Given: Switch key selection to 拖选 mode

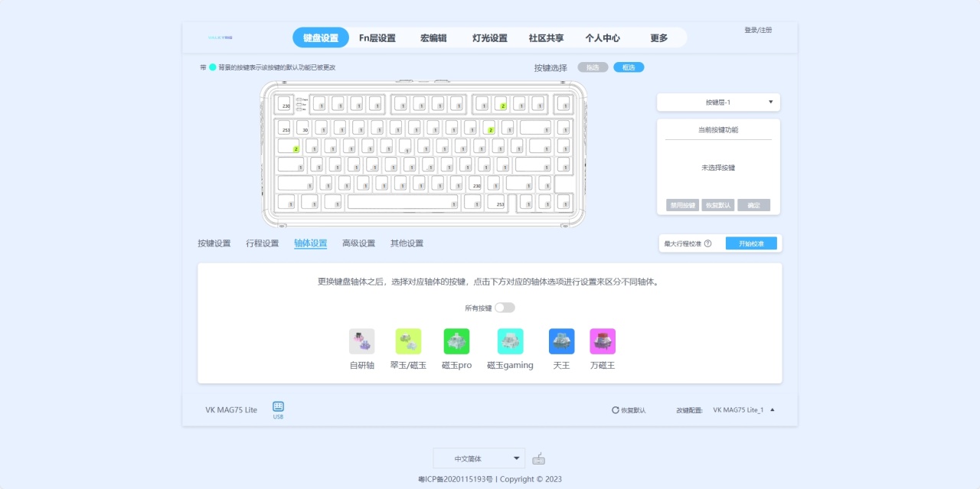Looking at the screenshot, I should pos(593,67).
